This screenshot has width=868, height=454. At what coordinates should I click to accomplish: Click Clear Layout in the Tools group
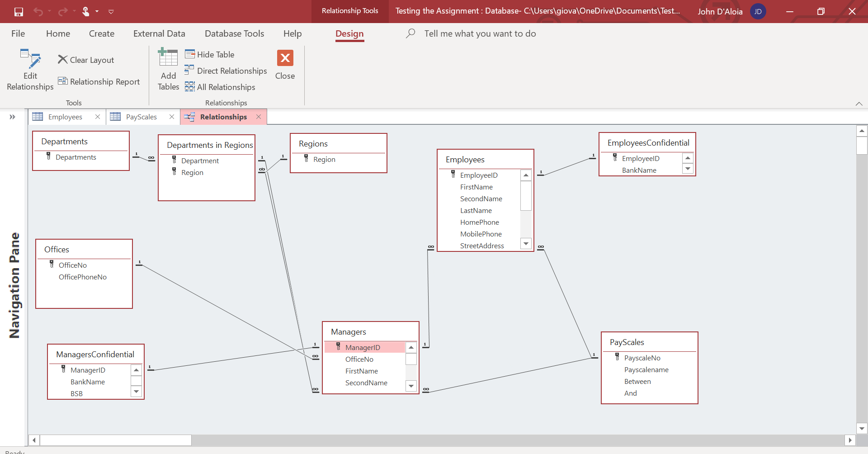86,60
